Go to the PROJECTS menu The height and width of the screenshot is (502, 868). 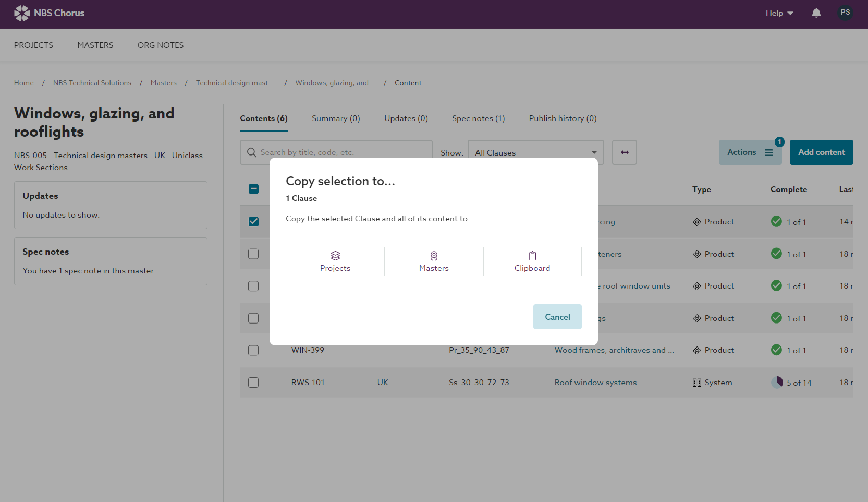pyautogui.click(x=33, y=45)
